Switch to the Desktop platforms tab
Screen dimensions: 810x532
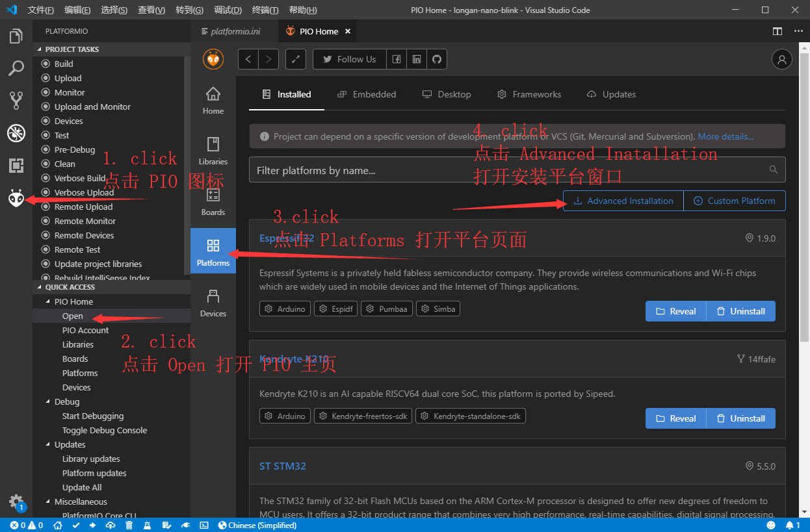(x=447, y=94)
